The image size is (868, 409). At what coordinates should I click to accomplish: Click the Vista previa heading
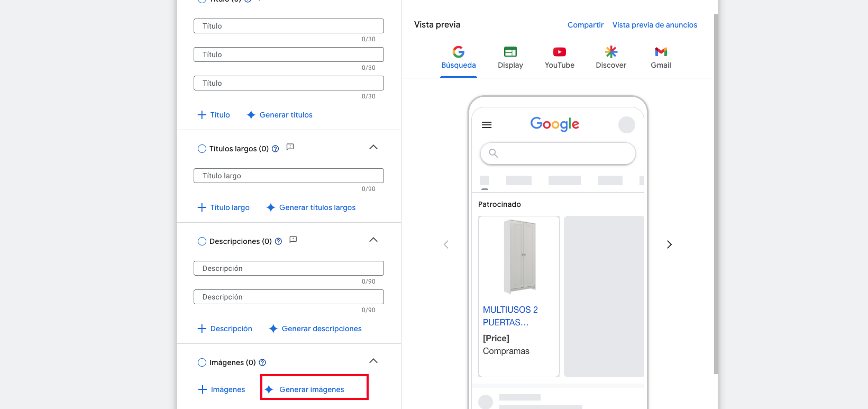click(x=437, y=24)
